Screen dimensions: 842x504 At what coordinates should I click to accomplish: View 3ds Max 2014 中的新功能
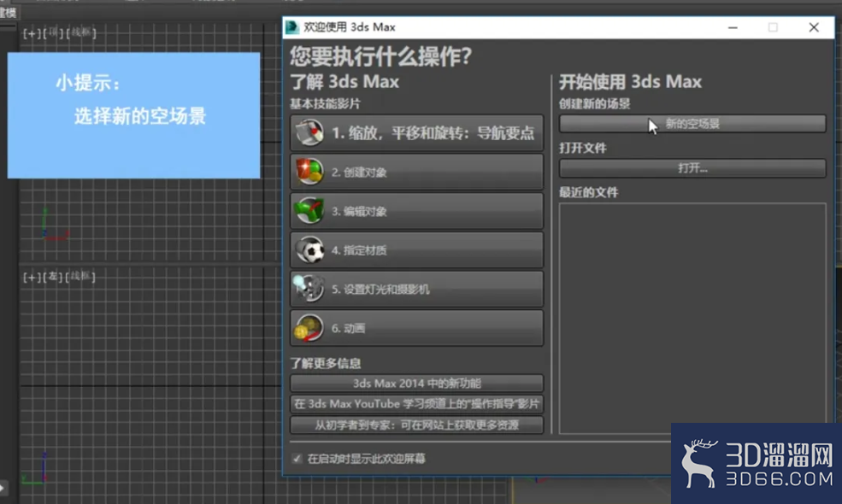tap(416, 384)
